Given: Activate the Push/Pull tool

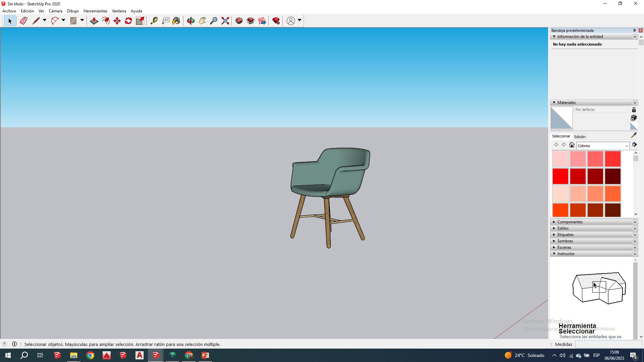Looking at the screenshot, I should point(94,21).
